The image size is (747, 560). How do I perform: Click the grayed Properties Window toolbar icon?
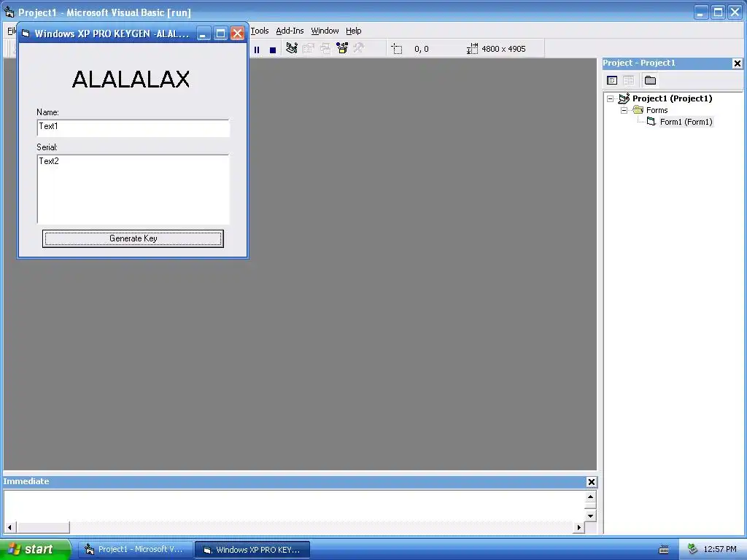pyautogui.click(x=309, y=48)
